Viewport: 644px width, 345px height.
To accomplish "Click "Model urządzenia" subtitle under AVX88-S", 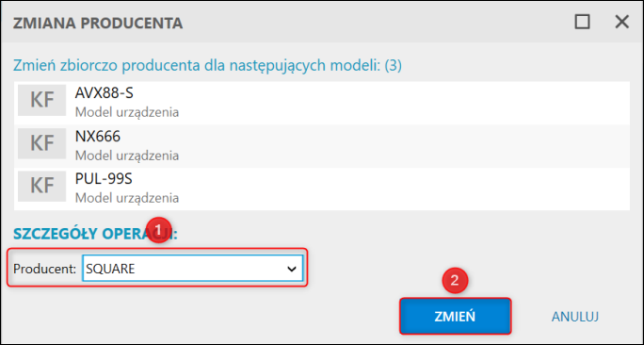I will (127, 112).
